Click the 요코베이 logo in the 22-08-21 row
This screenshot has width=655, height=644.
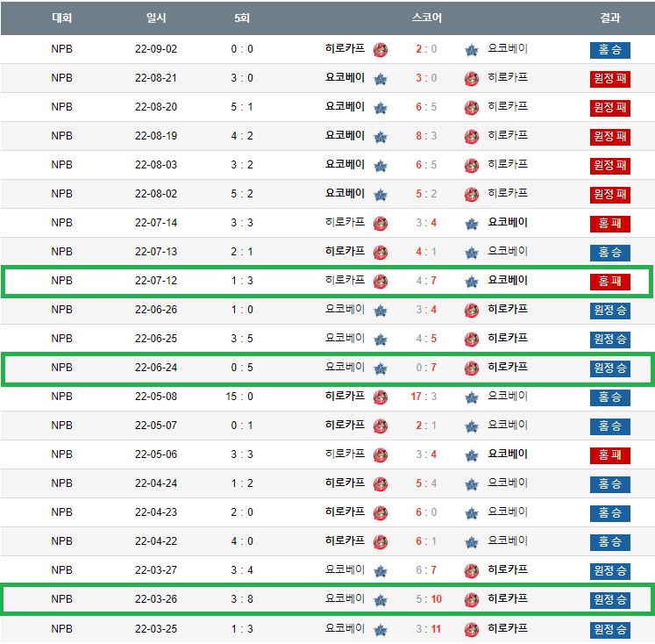pyautogui.click(x=380, y=79)
